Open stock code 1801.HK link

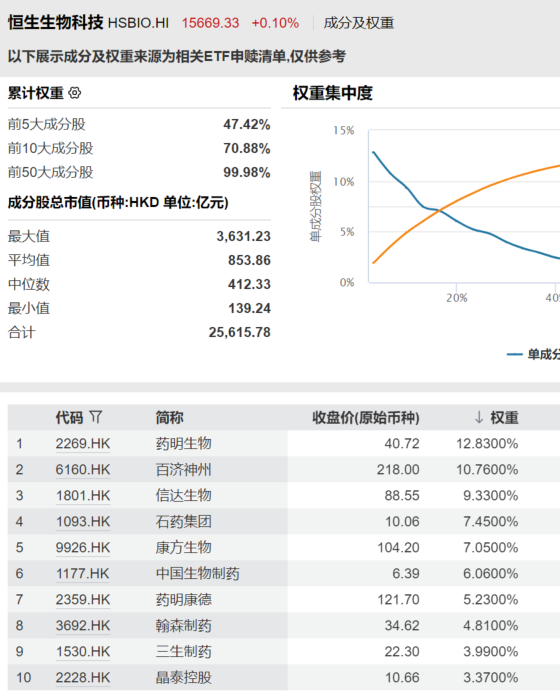click(x=83, y=496)
